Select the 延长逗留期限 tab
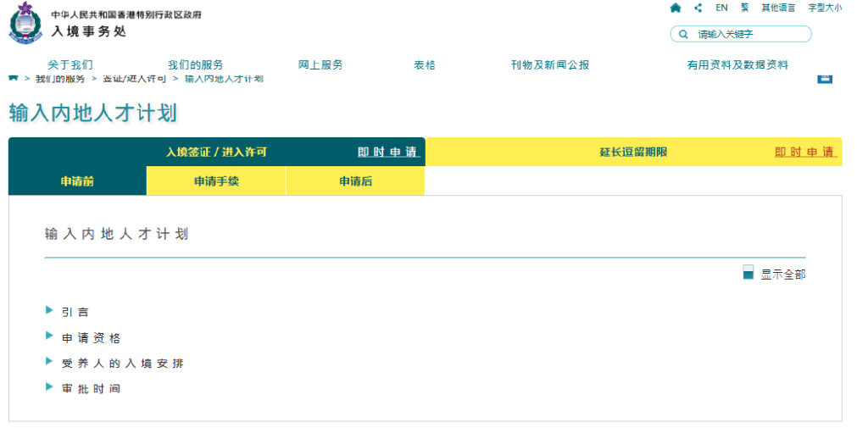Screen dimensions: 868x439 pos(633,153)
